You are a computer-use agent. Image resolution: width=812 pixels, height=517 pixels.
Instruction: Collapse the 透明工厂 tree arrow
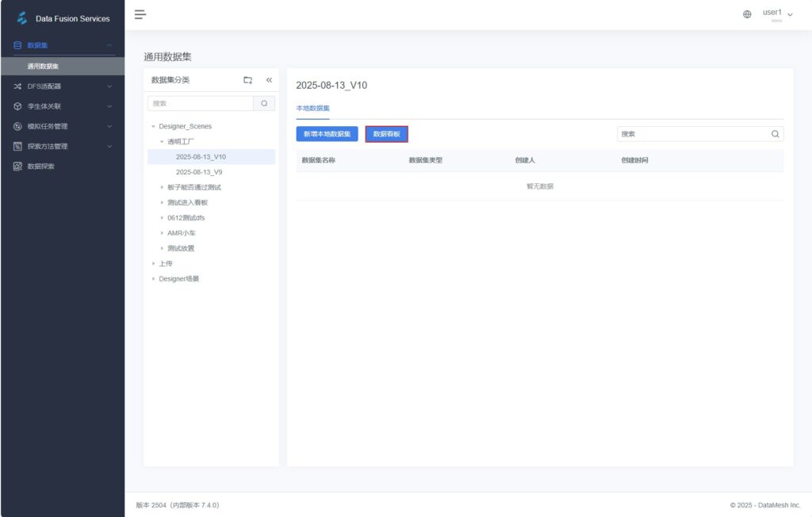[x=162, y=141]
